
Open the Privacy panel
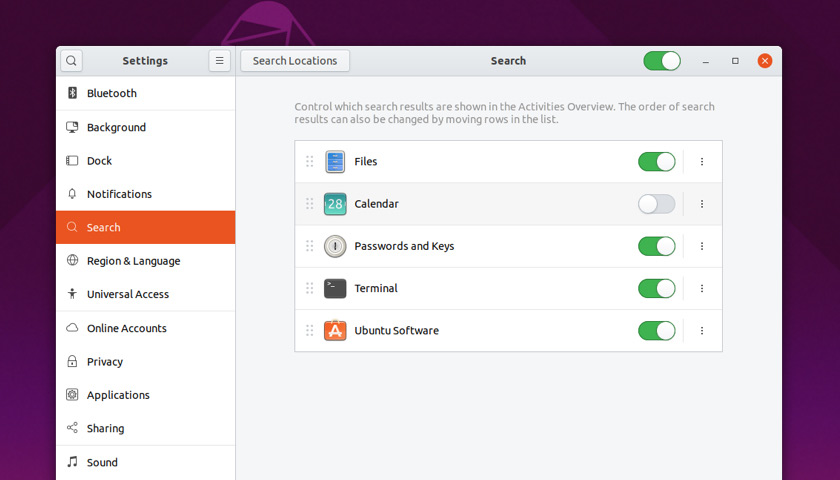coord(146,362)
